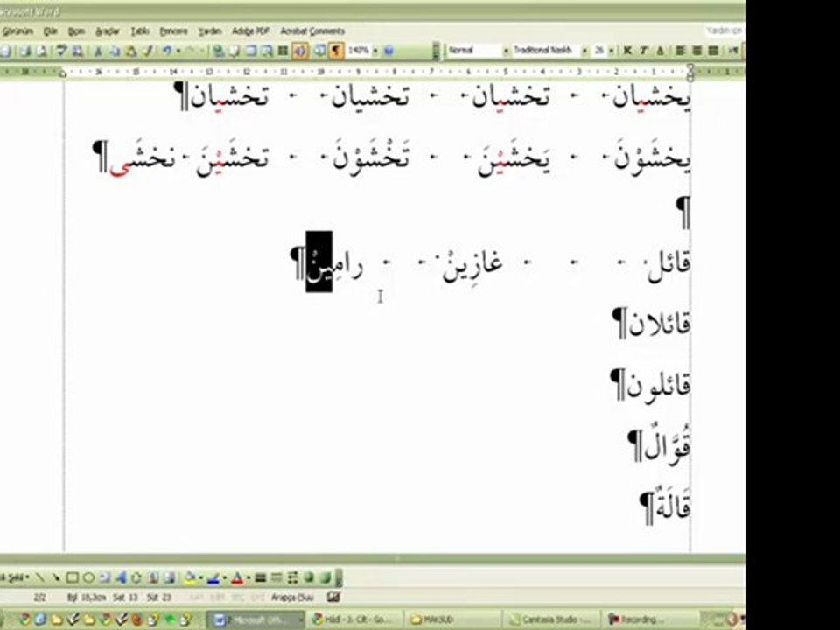Open the Pencere menu

pos(173,31)
